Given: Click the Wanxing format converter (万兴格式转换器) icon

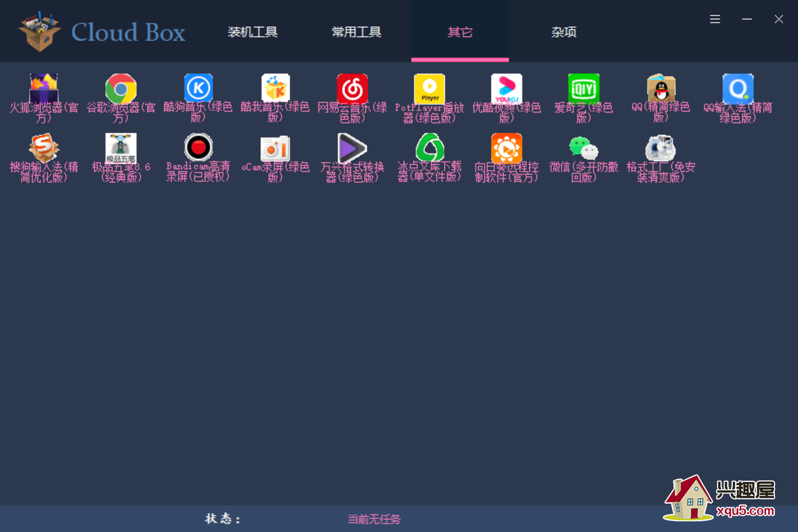Looking at the screenshot, I should (352, 148).
